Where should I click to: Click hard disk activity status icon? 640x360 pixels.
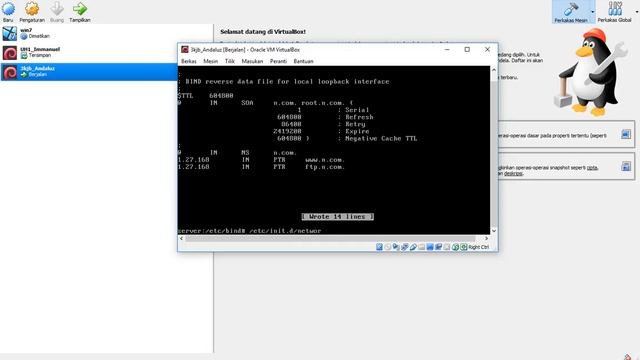tap(379, 247)
